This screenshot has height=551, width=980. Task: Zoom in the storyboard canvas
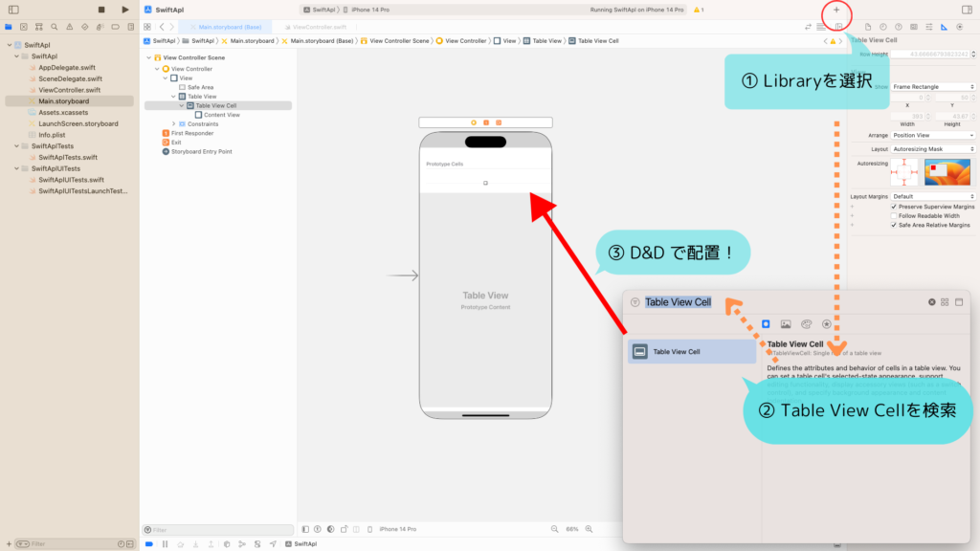[589, 529]
